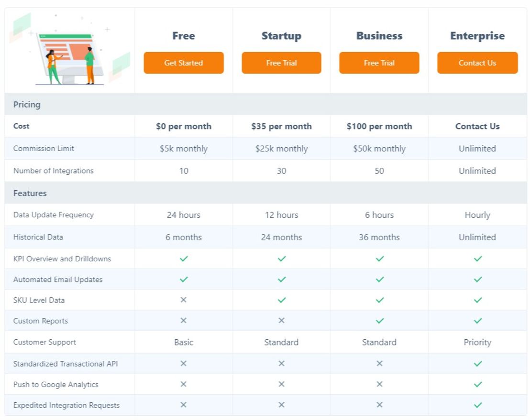This screenshot has width=530, height=420.
Task: Click the '$25k monthly' commission limit cell
Action: (281, 149)
